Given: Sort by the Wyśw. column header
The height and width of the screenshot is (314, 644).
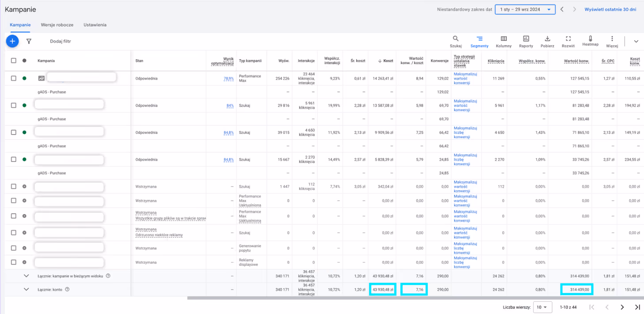Looking at the screenshot, I should 284,61.
